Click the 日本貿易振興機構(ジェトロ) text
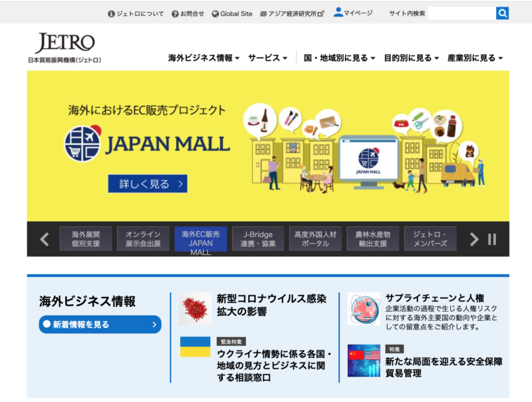This screenshot has height=402, width=532. [x=65, y=60]
